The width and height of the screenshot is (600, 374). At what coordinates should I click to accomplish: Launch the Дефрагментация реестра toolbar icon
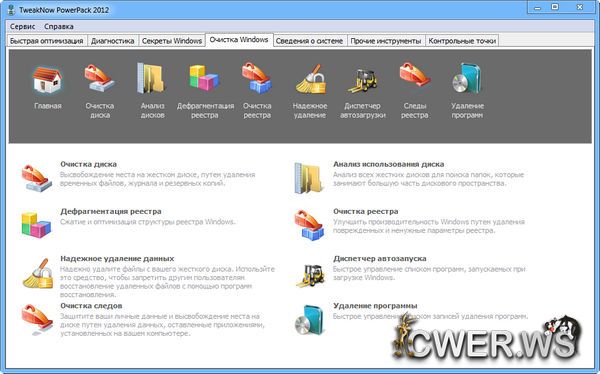pyautogui.click(x=204, y=78)
